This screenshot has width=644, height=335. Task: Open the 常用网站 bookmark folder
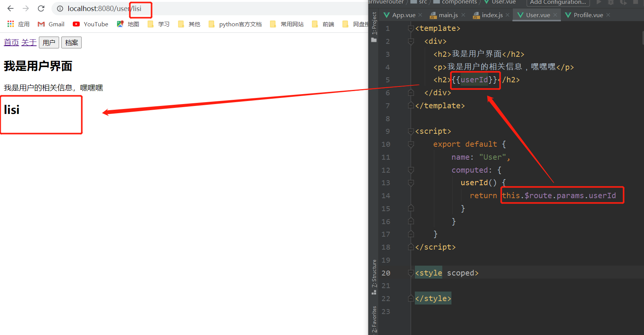287,24
